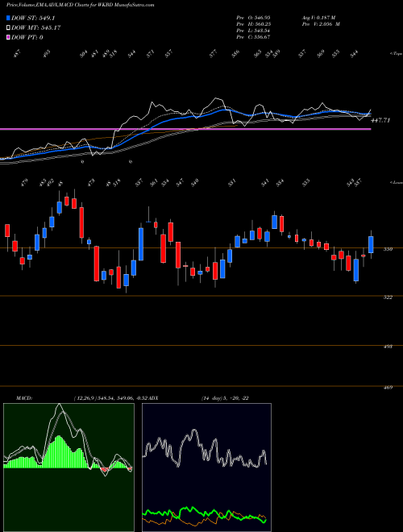Click the magenta DOW PT legend swatch

click(x=8, y=37)
